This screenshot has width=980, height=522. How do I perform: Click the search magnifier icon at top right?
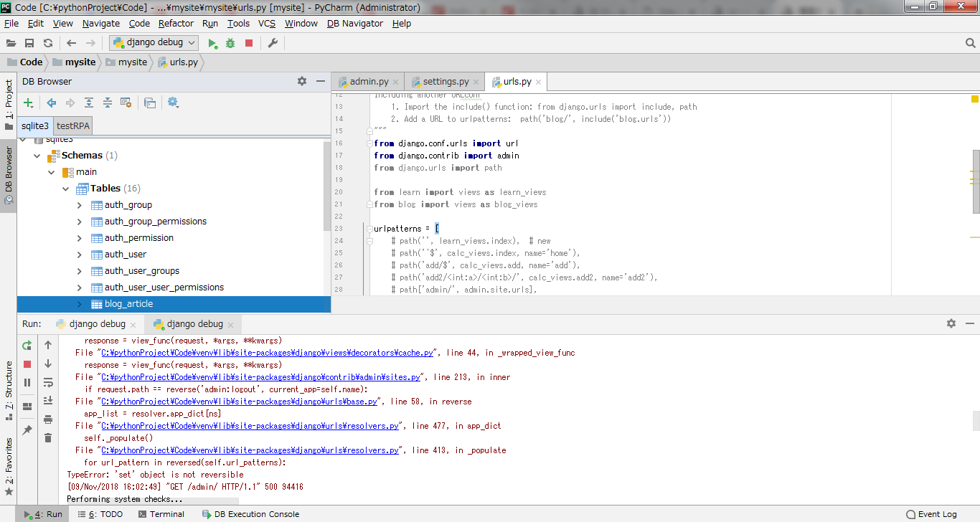pyautogui.click(x=969, y=43)
